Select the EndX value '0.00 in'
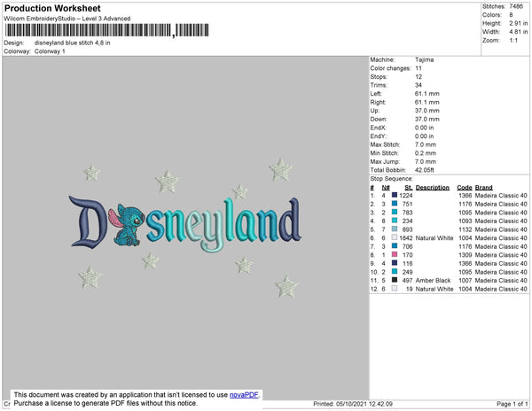This screenshot has width=532, height=411. tap(424, 128)
